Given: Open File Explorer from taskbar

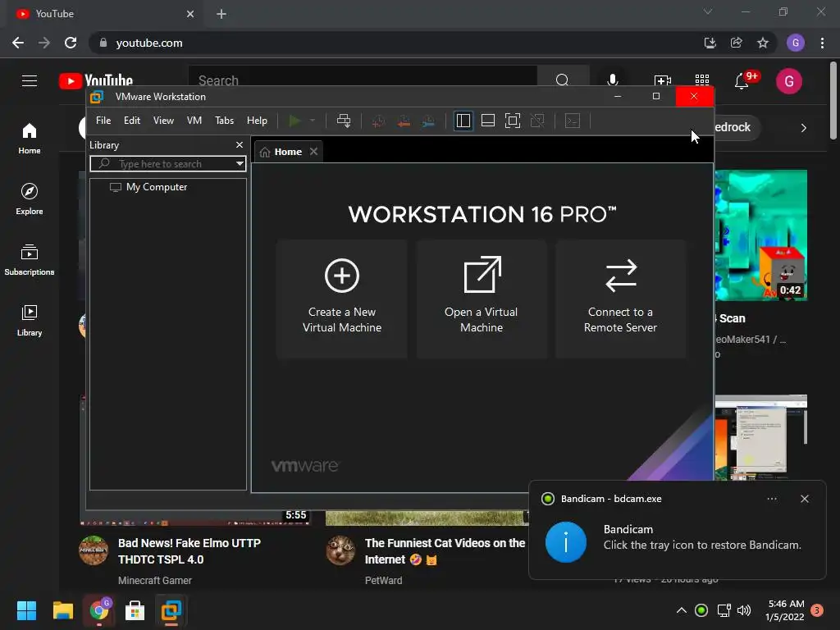Looking at the screenshot, I should 62,610.
